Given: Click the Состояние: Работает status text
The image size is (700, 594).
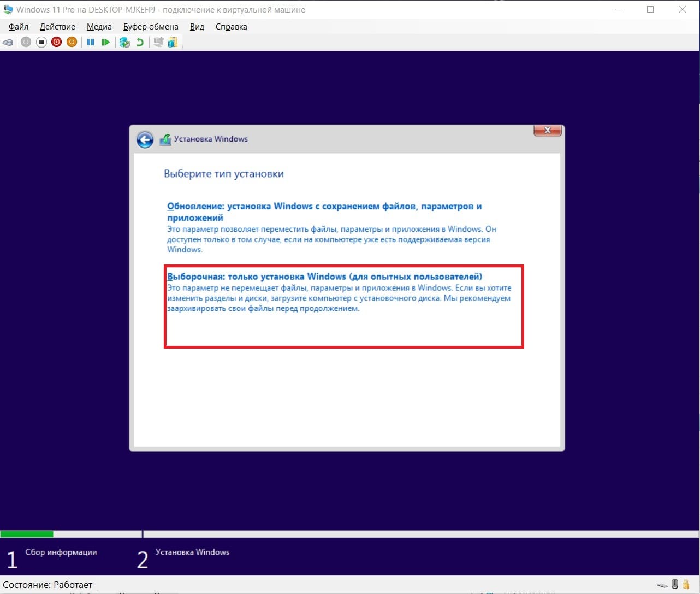Looking at the screenshot, I should click(48, 585).
